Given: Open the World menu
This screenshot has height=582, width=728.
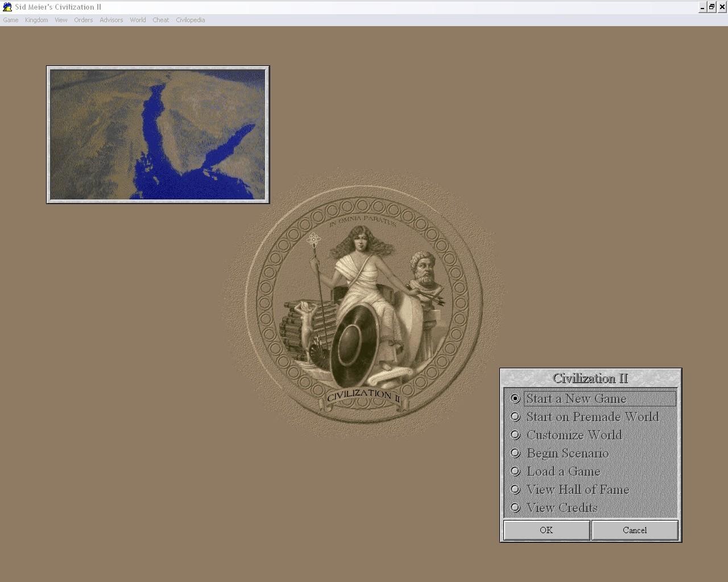Looking at the screenshot, I should pyautogui.click(x=138, y=20).
